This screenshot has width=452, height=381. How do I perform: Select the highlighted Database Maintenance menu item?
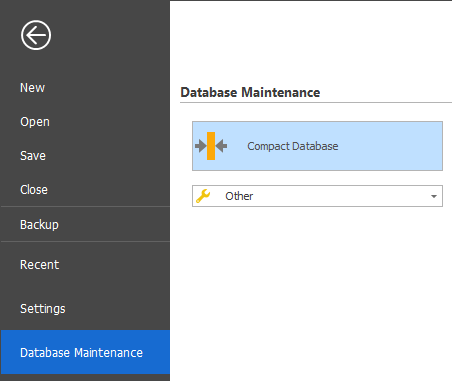pyautogui.click(x=85, y=352)
